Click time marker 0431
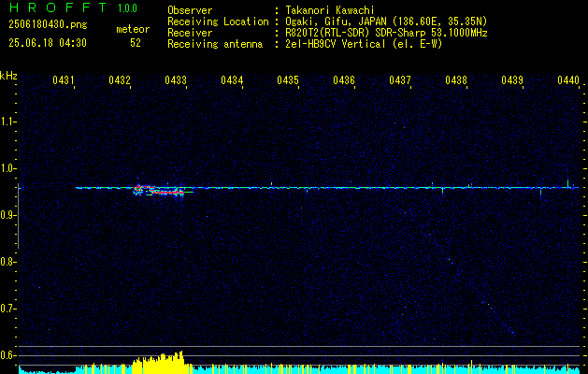The image size is (588, 374). point(63,80)
